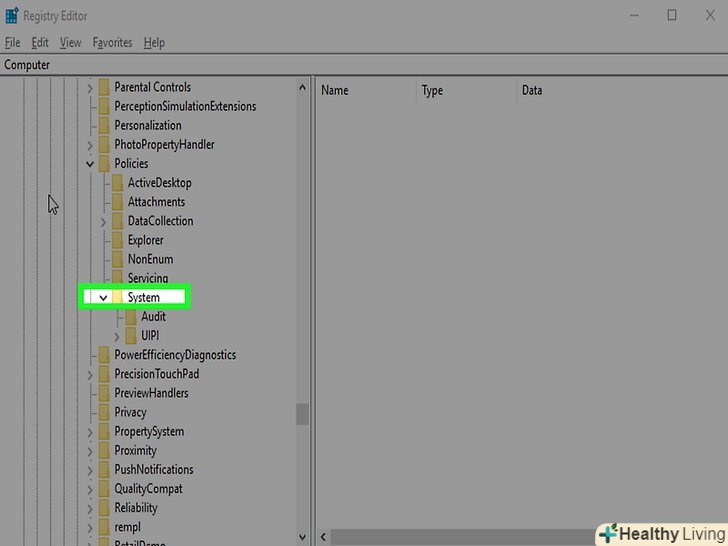This screenshot has height=546, width=728.
Task: Select the NonEnum folder icon
Action: [x=118, y=259]
